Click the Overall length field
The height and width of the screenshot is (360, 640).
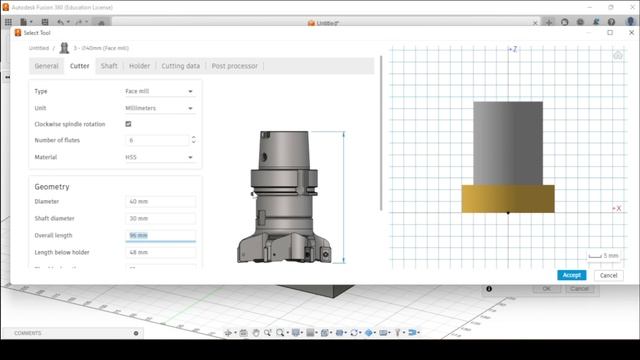coord(160,236)
